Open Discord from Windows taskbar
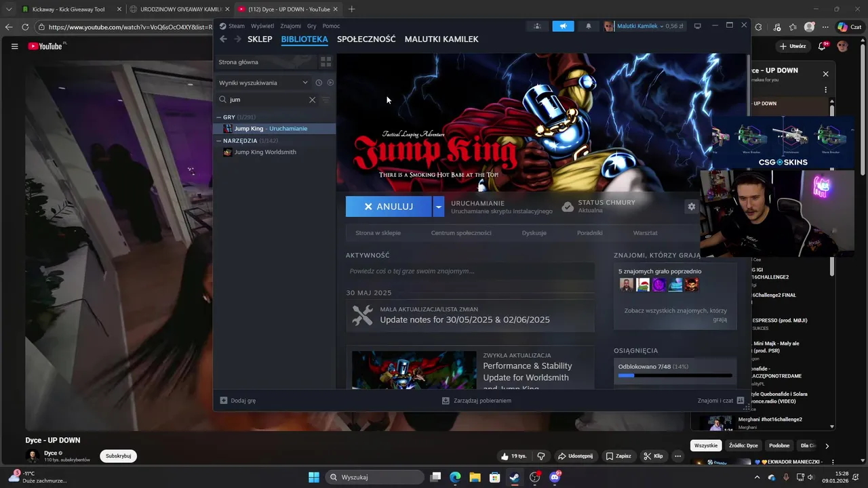This screenshot has height=488, width=868. pos(555,477)
